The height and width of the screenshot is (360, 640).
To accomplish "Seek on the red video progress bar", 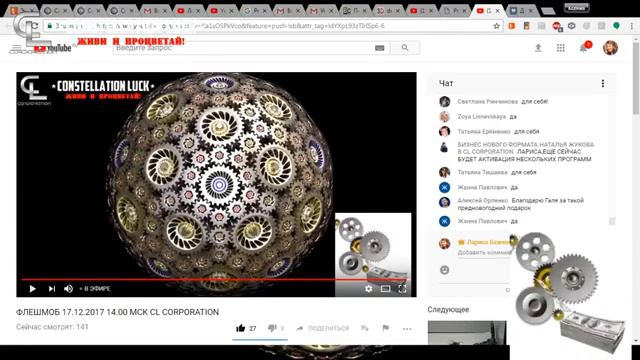I will click(214, 280).
